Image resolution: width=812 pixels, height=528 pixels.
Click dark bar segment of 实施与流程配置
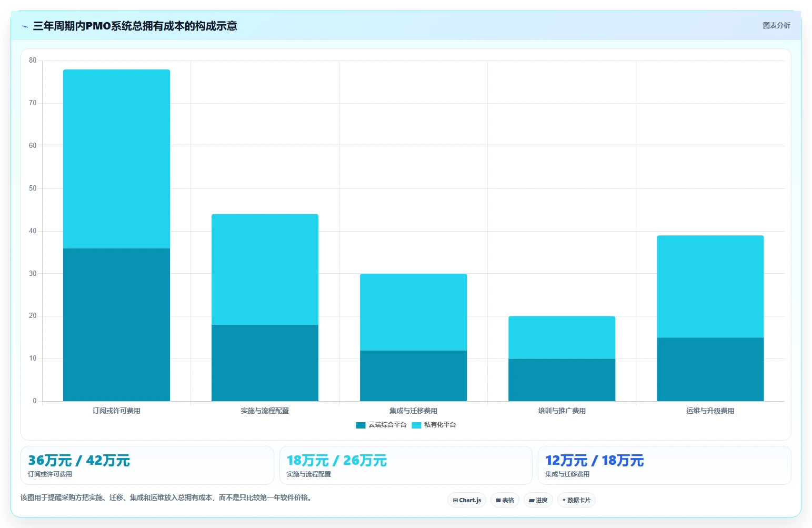tap(265, 363)
